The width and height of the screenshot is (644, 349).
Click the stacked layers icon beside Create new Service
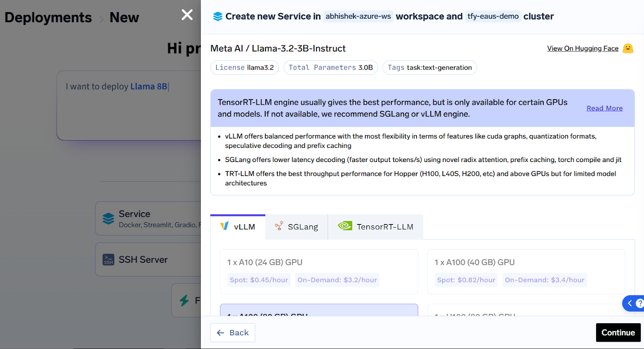point(218,17)
